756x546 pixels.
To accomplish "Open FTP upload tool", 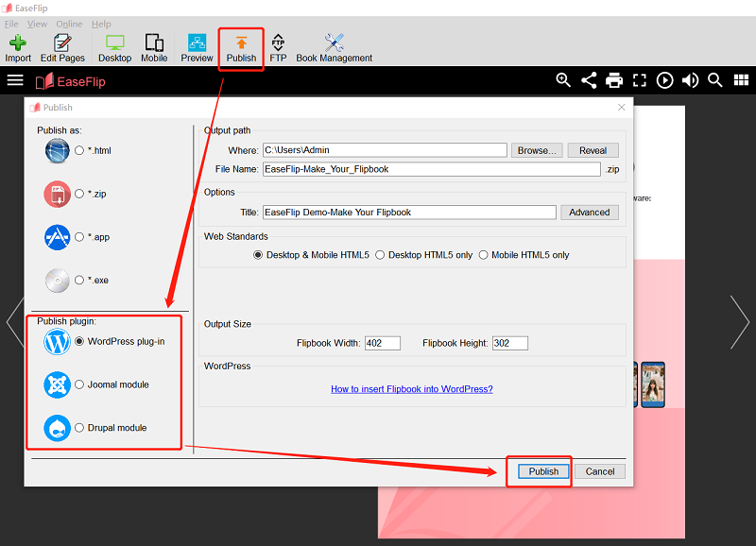I will point(278,47).
